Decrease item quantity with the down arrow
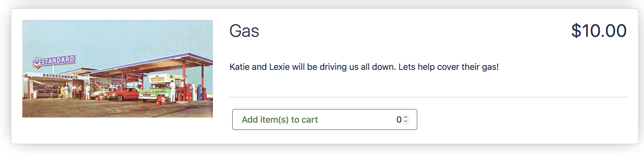 click(x=406, y=122)
